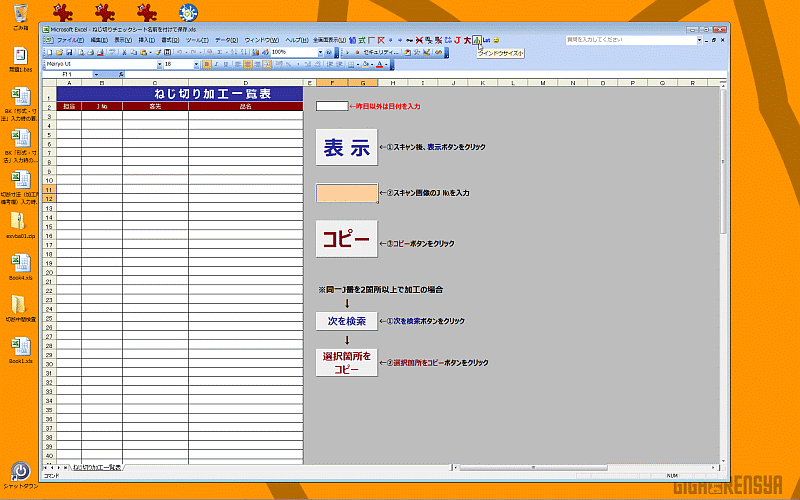Click the white date input cell
The width and height of the screenshot is (800, 500).
click(332, 106)
